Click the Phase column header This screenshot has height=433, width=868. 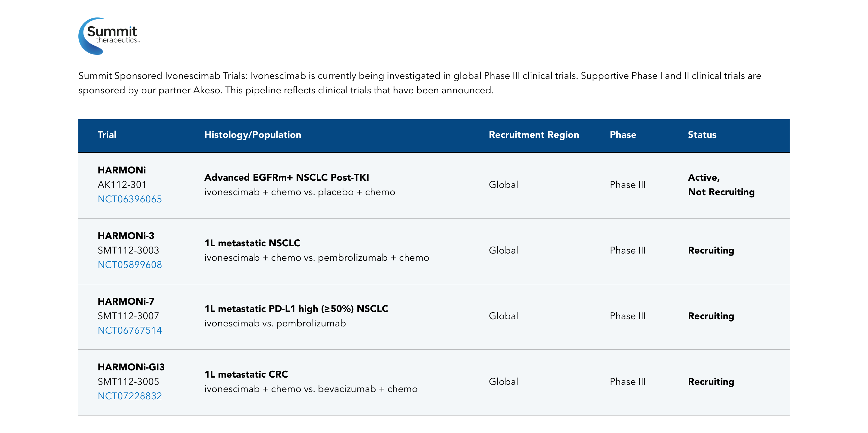pyautogui.click(x=623, y=135)
